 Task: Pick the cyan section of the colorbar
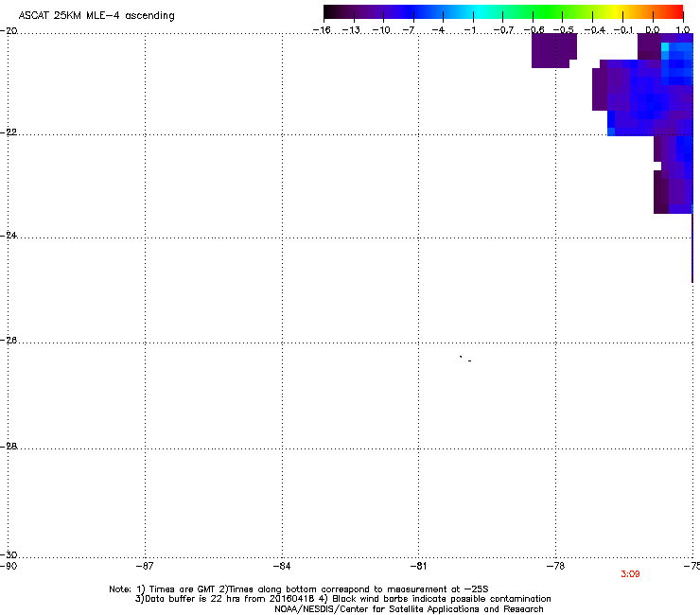[480, 11]
